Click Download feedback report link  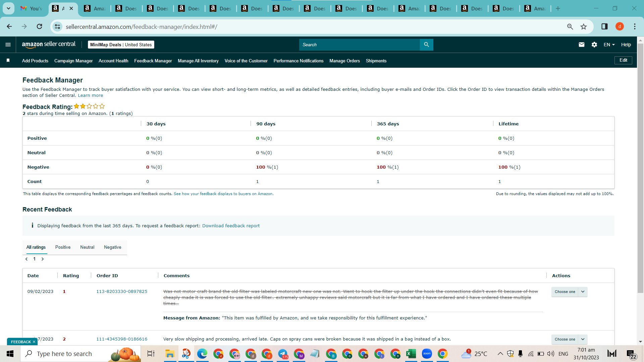pos(231,226)
